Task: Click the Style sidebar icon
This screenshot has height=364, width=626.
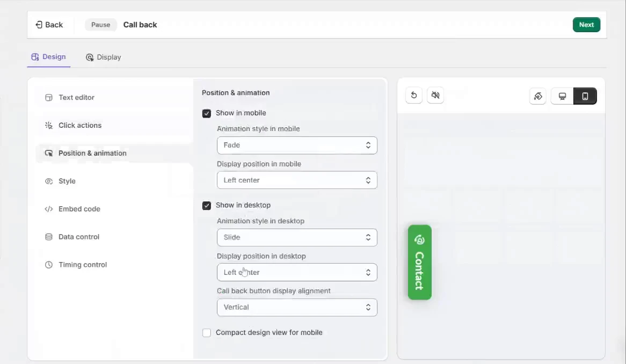Action: click(x=49, y=181)
